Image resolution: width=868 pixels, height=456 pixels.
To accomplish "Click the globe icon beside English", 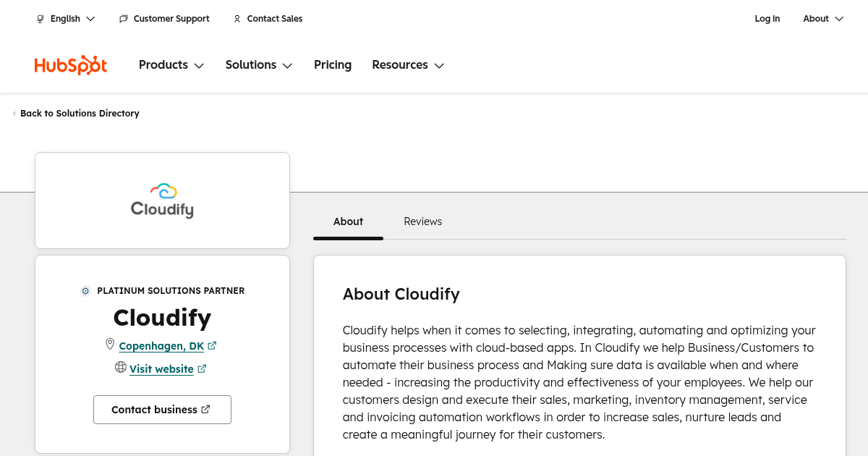I will 41,19.
